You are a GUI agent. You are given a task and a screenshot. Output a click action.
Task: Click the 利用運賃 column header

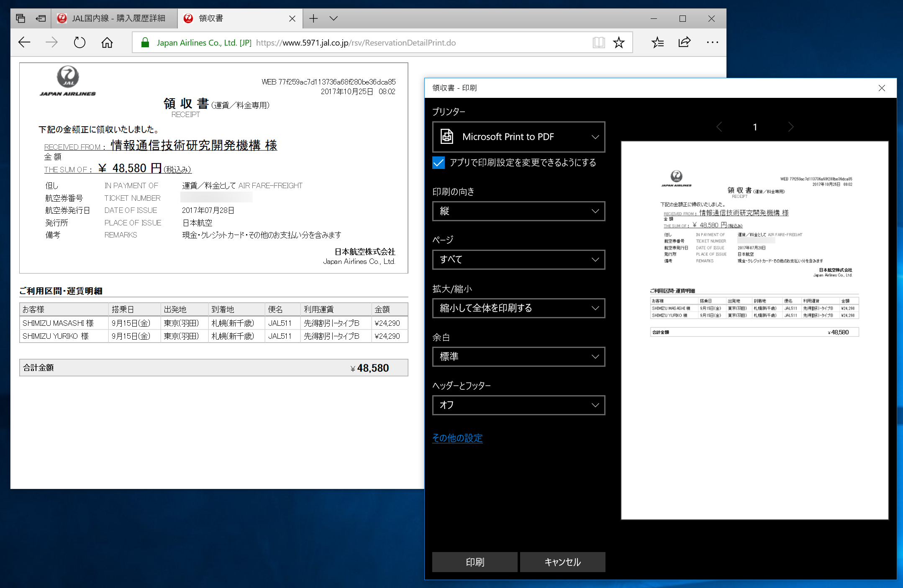point(336,309)
